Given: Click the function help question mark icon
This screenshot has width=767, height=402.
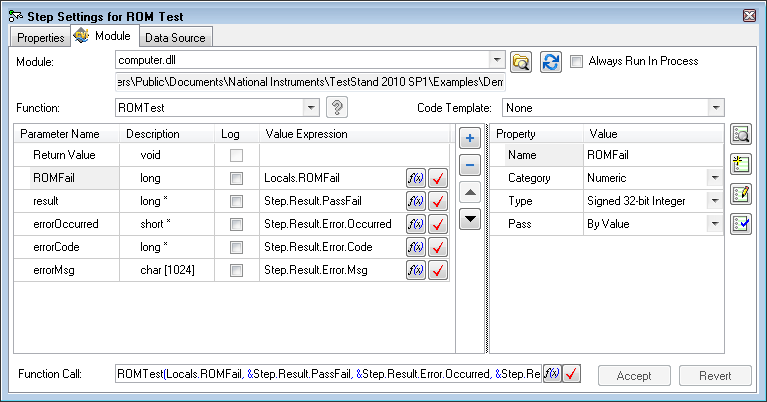Looking at the screenshot, I should tap(337, 108).
